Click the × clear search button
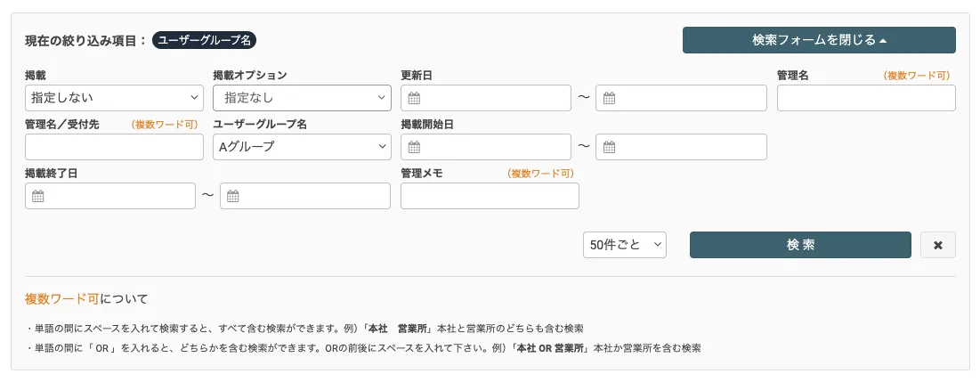This screenshot has width=980, height=382. tap(937, 245)
